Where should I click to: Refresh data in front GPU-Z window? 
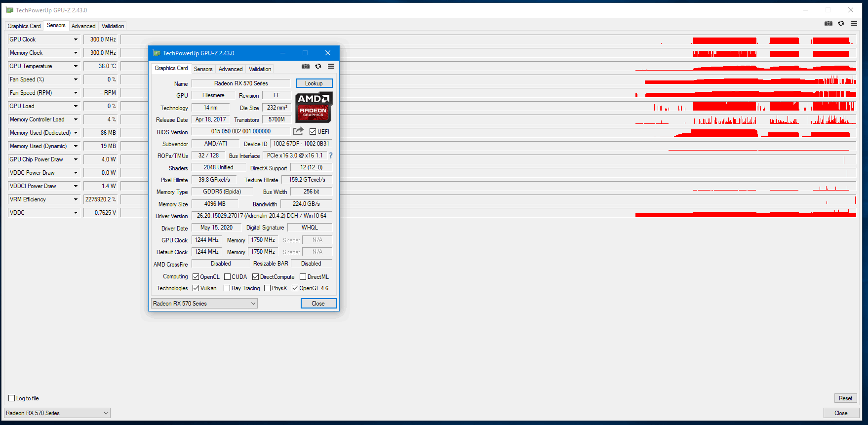[318, 66]
